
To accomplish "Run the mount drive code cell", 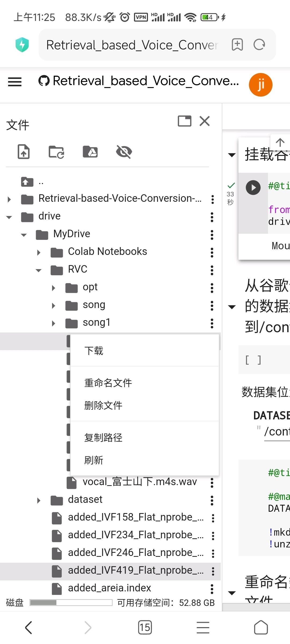I will [x=253, y=187].
